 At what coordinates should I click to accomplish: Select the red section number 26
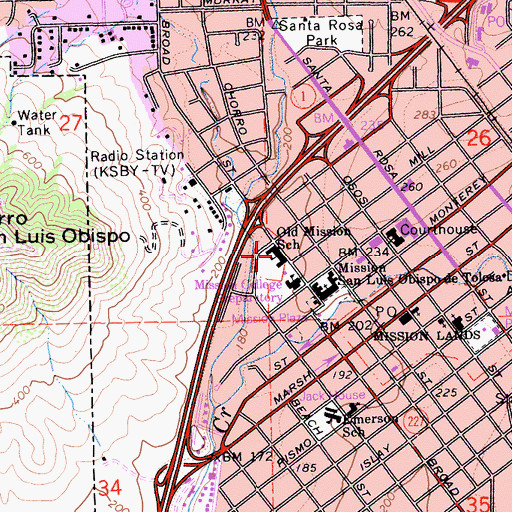pos(479,138)
